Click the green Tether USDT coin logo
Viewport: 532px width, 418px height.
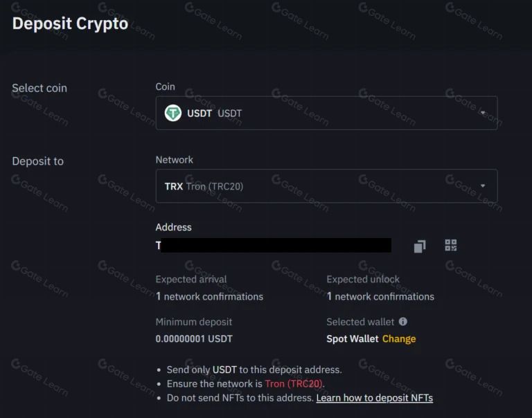173,113
